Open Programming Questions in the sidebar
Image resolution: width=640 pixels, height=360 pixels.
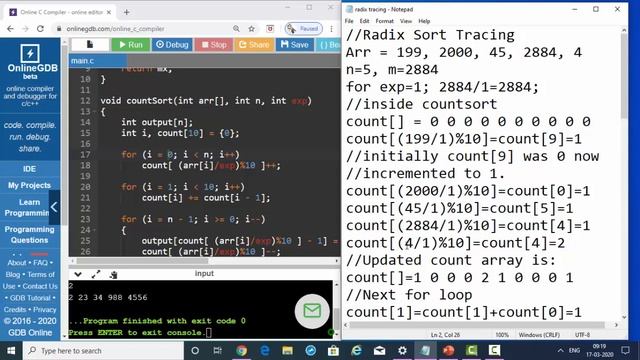tap(29, 235)
